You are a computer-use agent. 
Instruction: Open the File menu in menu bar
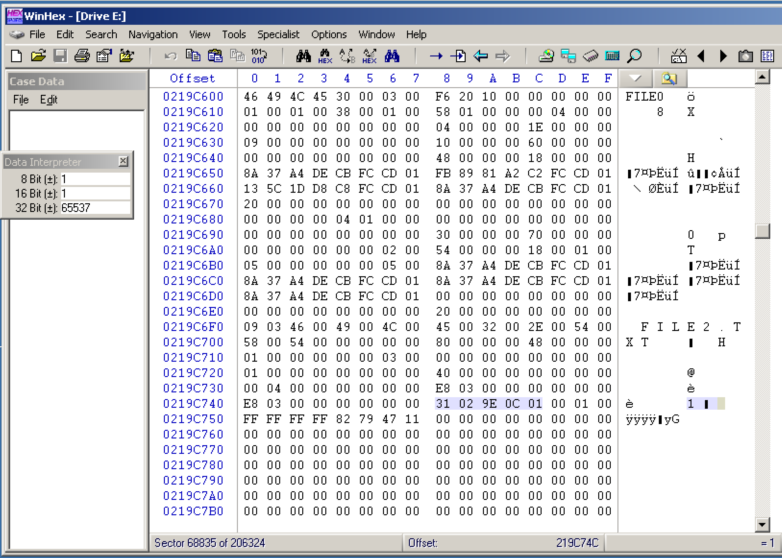pos(37,34)
